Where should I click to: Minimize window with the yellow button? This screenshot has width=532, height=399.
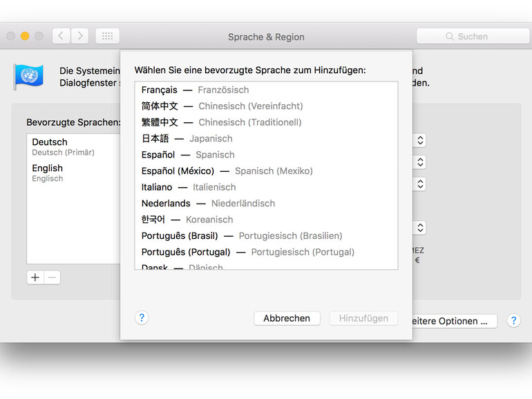coord(25,36)
